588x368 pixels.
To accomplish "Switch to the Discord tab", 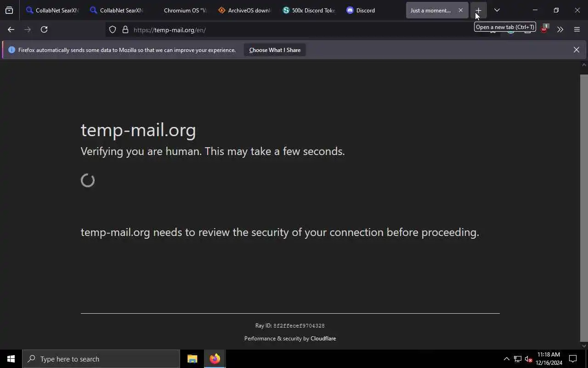I will tap(373, 10).
